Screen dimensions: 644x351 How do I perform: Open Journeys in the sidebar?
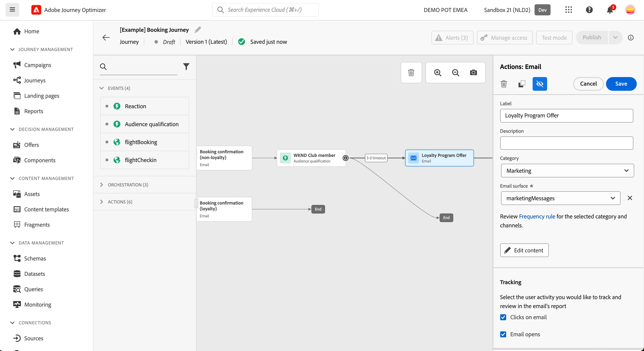click(35, 80)
